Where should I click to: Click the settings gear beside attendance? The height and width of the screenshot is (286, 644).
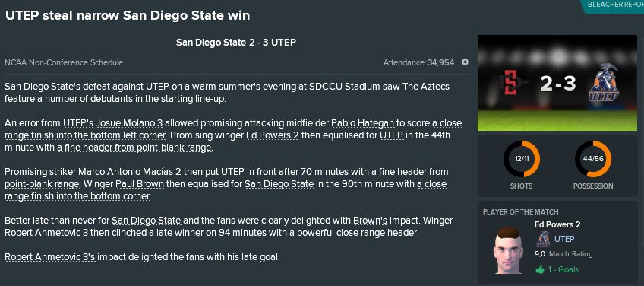click(465, 62)
